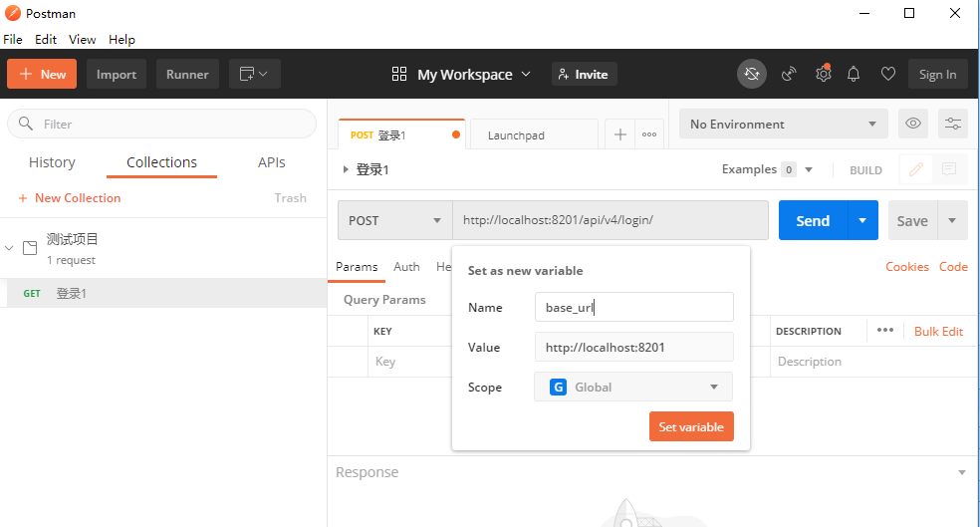Select the Collections tab
Viewport: 980px width, 527px height.
[161, 162]
